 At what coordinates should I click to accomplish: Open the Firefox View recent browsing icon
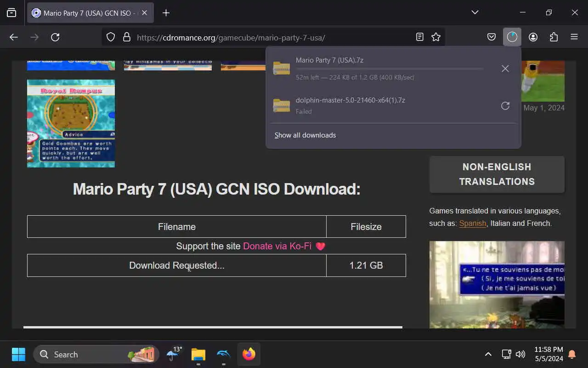click(x=11, y=13)
